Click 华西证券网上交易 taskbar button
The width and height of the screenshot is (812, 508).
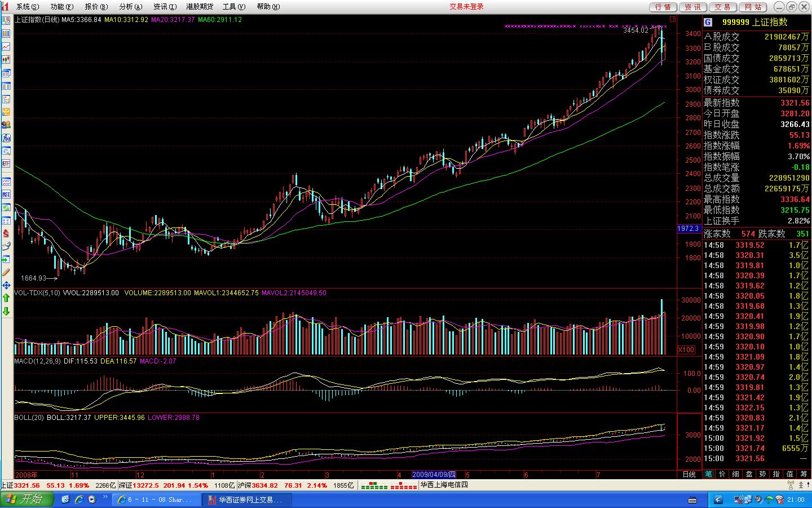point(247,500)
